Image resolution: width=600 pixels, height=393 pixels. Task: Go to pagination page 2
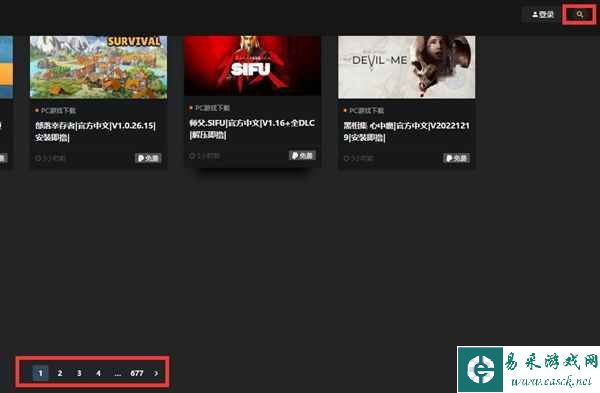pyautogui.click(x=60, y=372)
